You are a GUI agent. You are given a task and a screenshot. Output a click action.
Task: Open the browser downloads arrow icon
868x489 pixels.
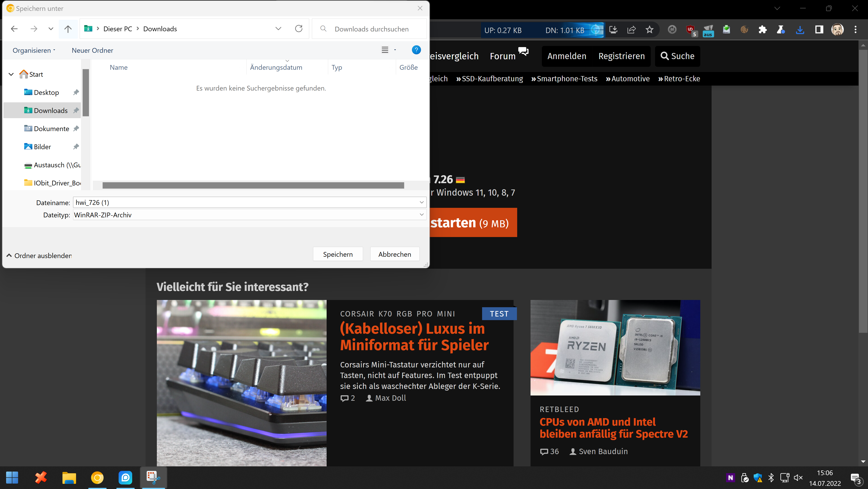[x=800, y=30]
